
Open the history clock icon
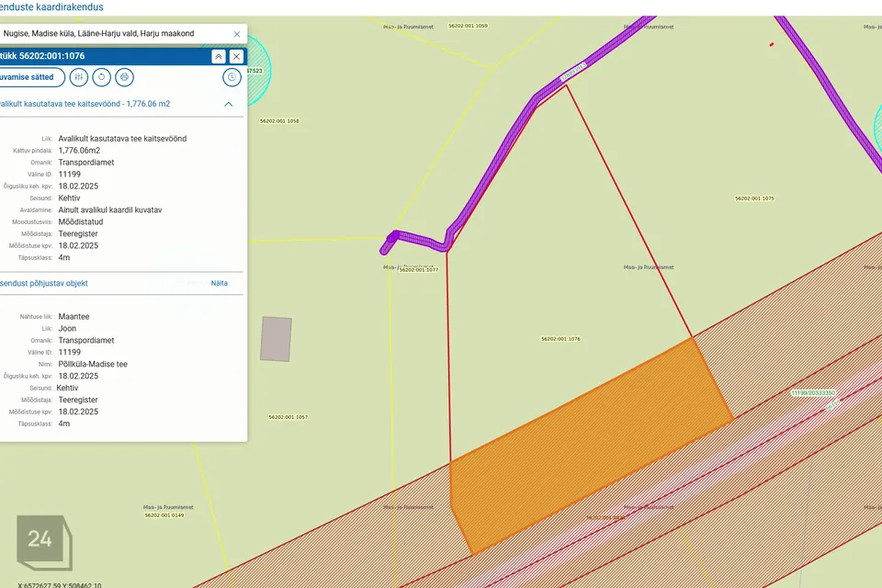click(x=232, y=77)
